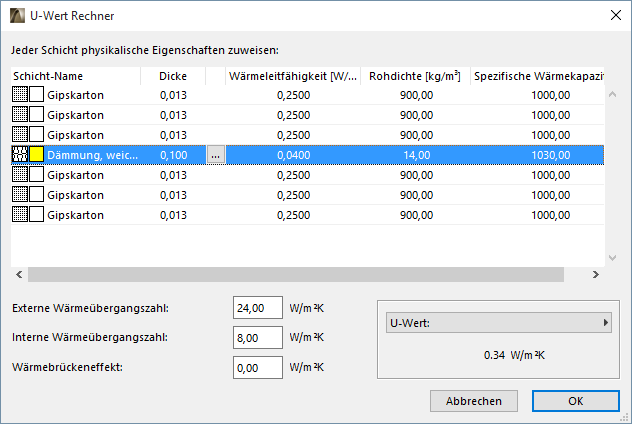The width and height of the screenshot is (632, 424).
Task: Focus the Externe Wärmeübergangszahl field
Action: (258, 308)
